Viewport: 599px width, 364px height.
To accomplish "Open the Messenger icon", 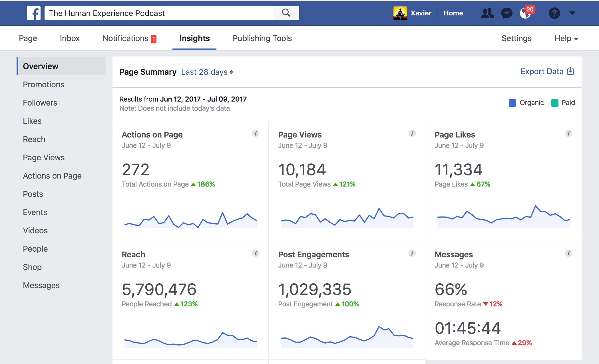I will (x=507, y=13).
